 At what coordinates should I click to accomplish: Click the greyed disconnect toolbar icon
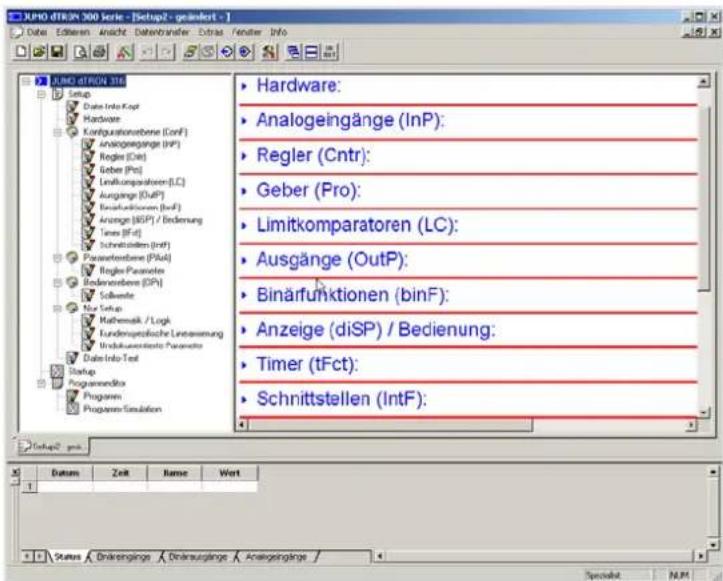(208, 52)
